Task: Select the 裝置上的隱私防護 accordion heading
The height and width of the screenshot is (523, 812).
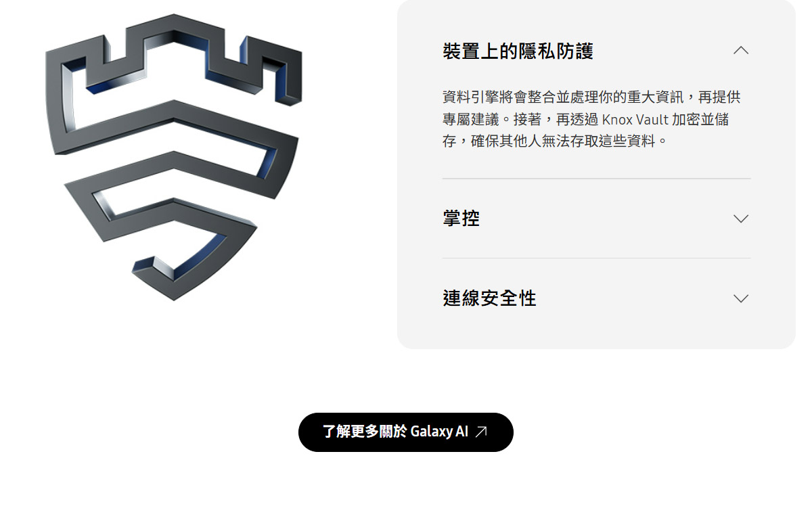Action: click(x=518, y=51)
